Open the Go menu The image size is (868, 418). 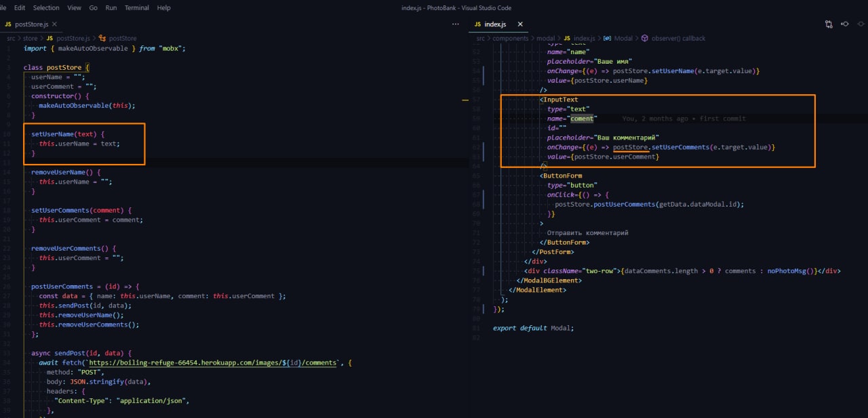[x=93, y=7]
